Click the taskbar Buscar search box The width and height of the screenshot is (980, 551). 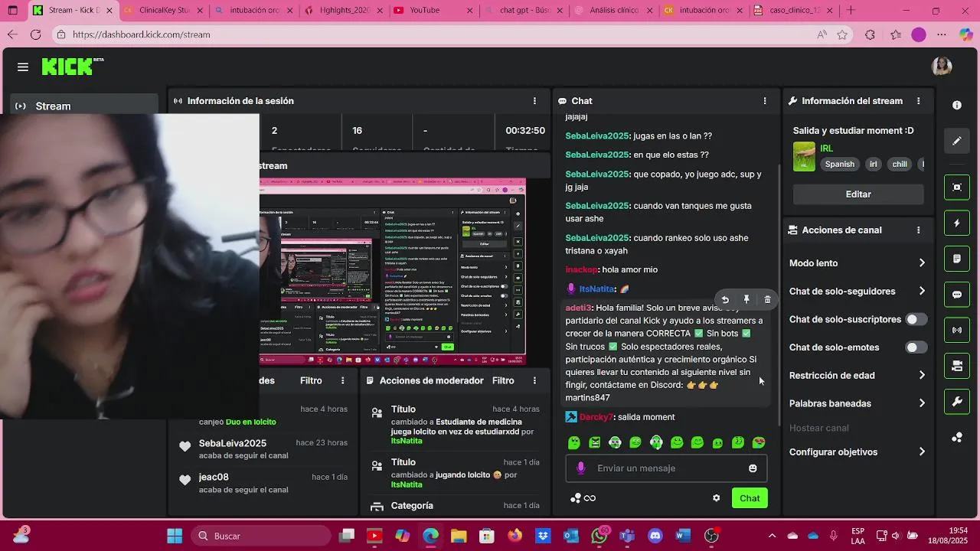coord(260,536)
